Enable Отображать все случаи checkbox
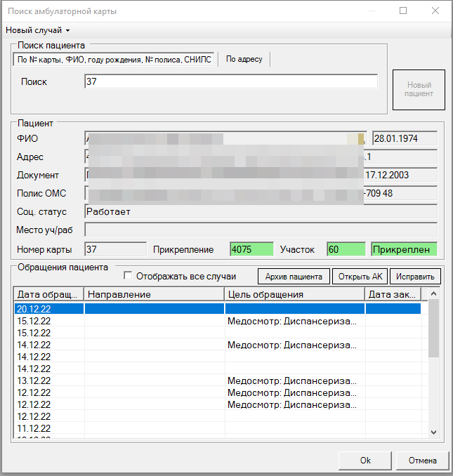Screen dimensions: 453x476 tap(128, 276)
